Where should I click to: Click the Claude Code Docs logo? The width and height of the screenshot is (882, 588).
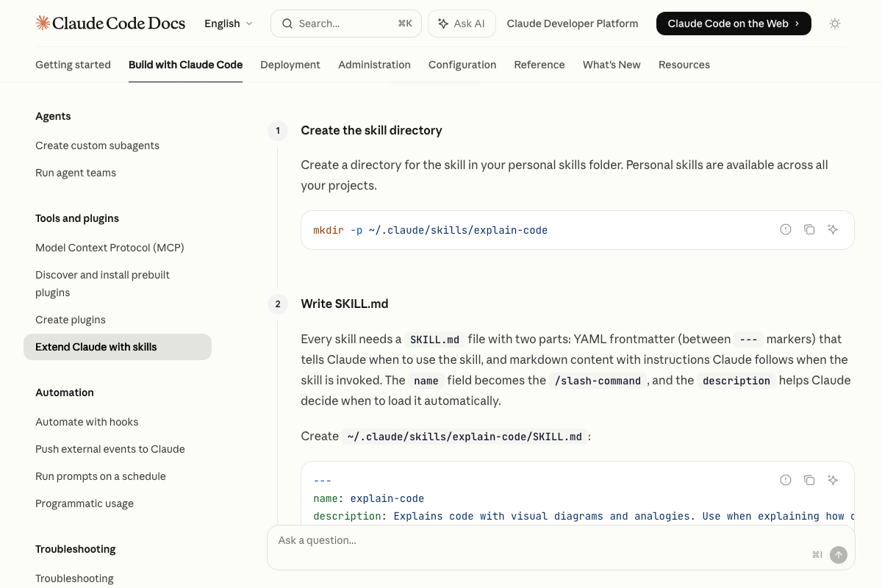tap(110, 24)
